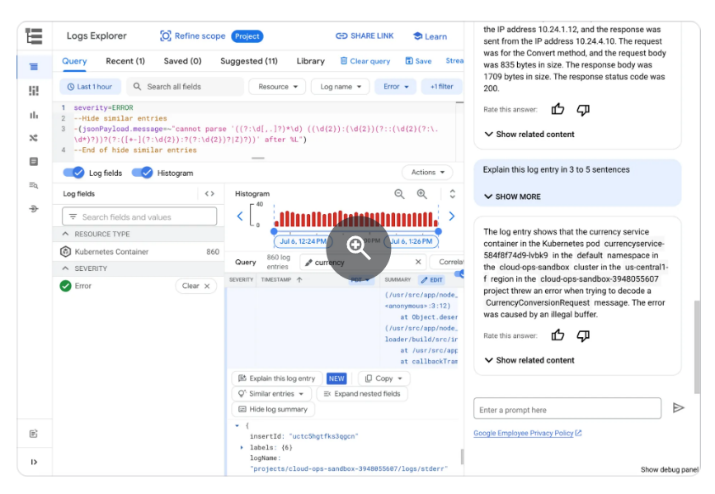Click the Jul 6, 12:24 PM time marker
Image resolution: width=715 pixels, height=494 pixels.
[x=301, y=241]
